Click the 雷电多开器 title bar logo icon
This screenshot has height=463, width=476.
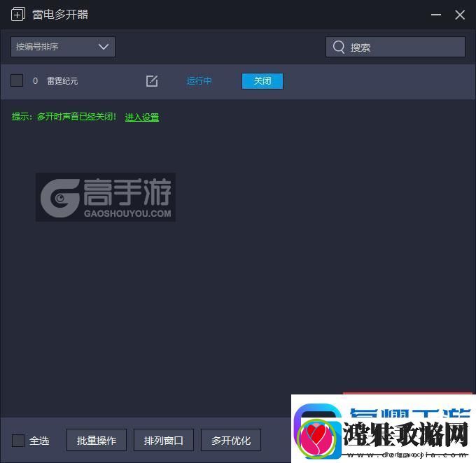tap(18, 14)
